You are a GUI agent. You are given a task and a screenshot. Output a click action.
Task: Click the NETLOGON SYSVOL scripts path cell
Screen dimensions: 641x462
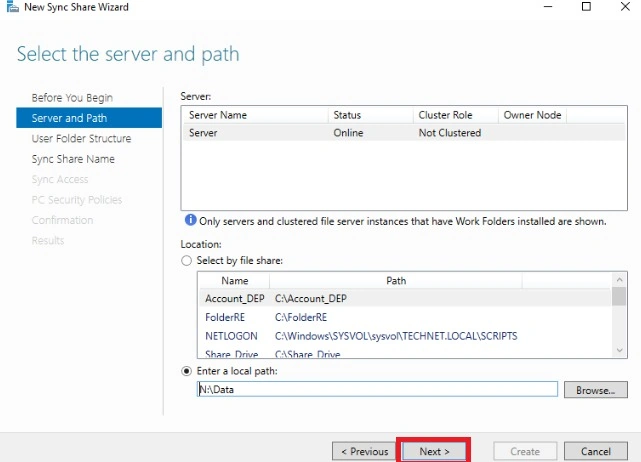click(x=396, y=336)
